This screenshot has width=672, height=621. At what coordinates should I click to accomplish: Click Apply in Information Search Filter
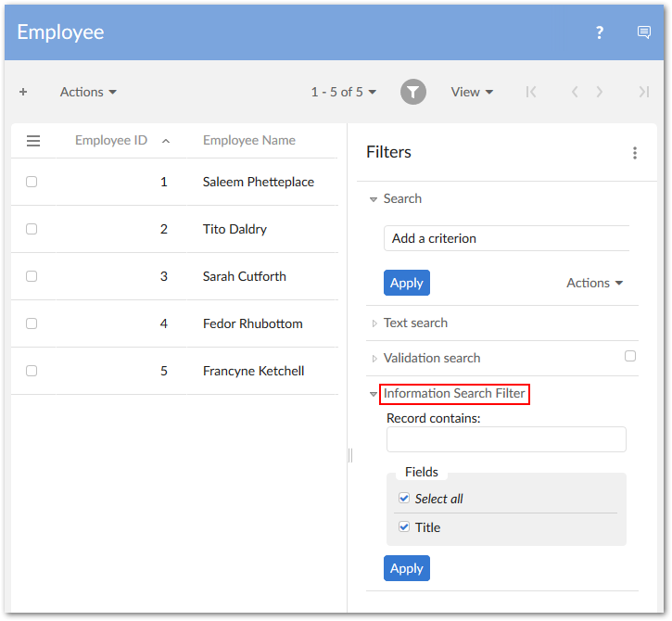pos(406,568)
